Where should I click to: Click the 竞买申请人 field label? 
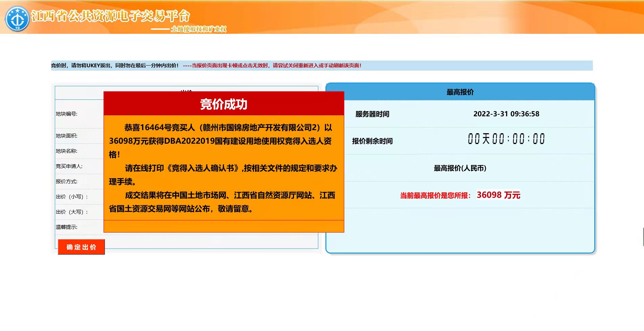69,166
